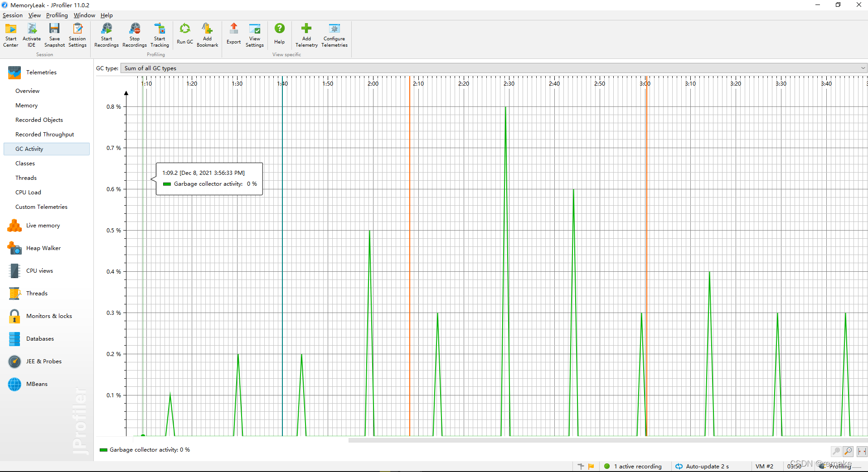Open the Profiling menu
The width and height of the screenshot is (868, 472).
click(57, 15)
